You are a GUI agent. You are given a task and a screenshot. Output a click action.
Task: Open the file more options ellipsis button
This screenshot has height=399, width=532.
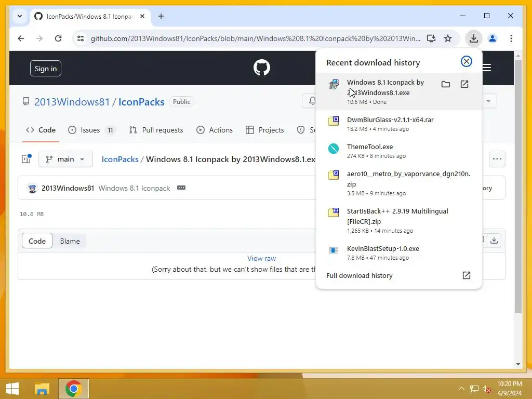point(497,159)
